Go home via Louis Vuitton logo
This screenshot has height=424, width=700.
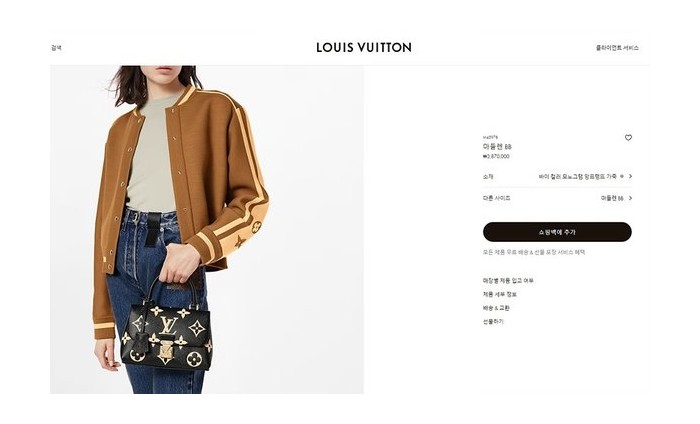pos(364,47)
